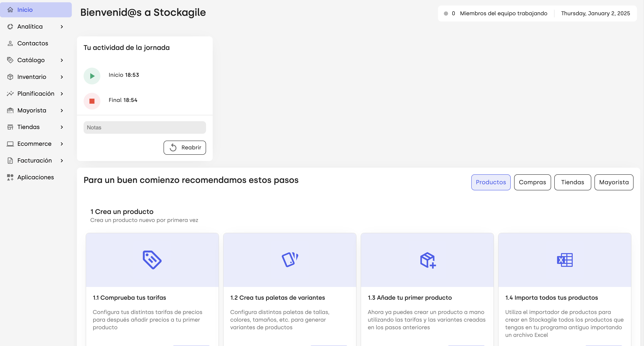The width and height of the screenshot is (644, 346).
Task: Expand the Planificación submenu chevron
Action: [62, 94]
